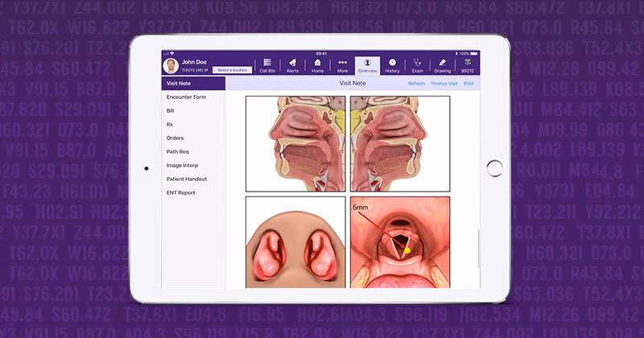
Task: Tap John Doe's patient avatar photo
Action: [171, 65]
